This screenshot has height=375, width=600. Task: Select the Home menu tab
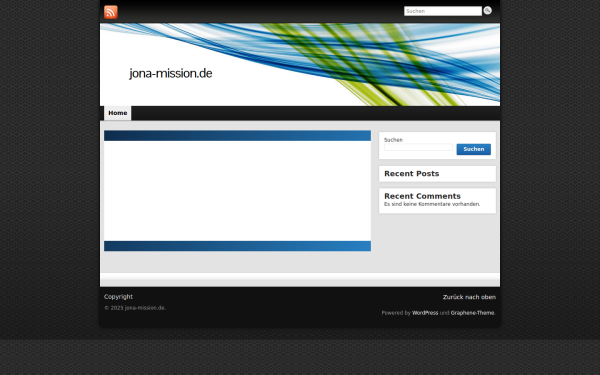click(117, 113)
